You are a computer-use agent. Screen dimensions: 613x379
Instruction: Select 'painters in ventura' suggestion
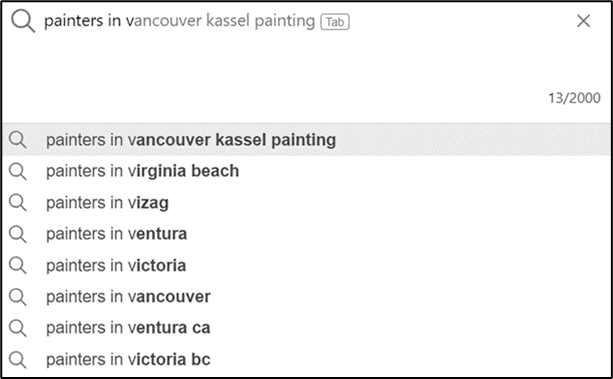[306, 234]
